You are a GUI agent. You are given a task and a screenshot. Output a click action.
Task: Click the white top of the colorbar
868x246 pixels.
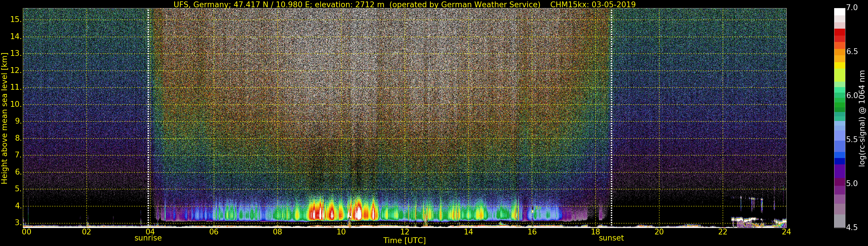(839, 12)
